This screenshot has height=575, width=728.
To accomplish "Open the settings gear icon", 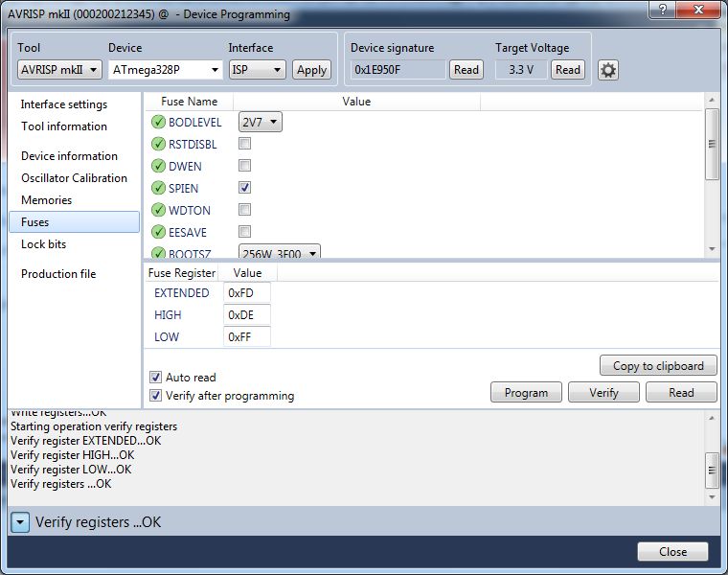I will click(607, 71).
